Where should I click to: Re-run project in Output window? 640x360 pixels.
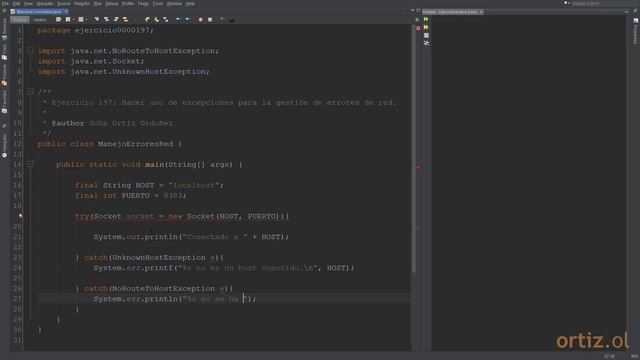[x=426, y=19]
